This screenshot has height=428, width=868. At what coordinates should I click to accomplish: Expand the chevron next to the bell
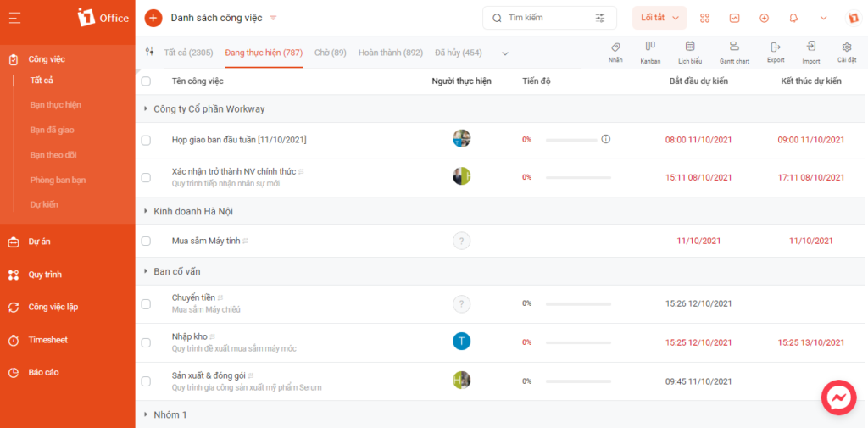pyautogui.click(x=824, y=18)
